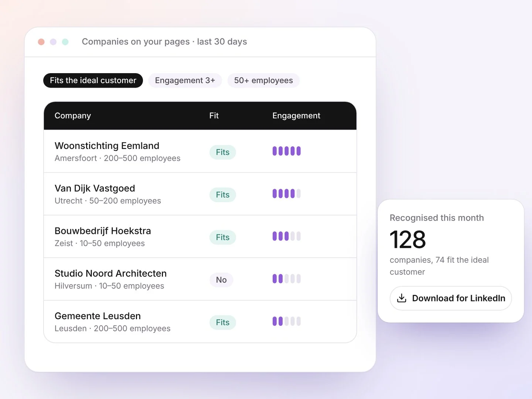
Task: Toggle the Engagement 3+ filter chip
Action: click(x=185, y=81)
